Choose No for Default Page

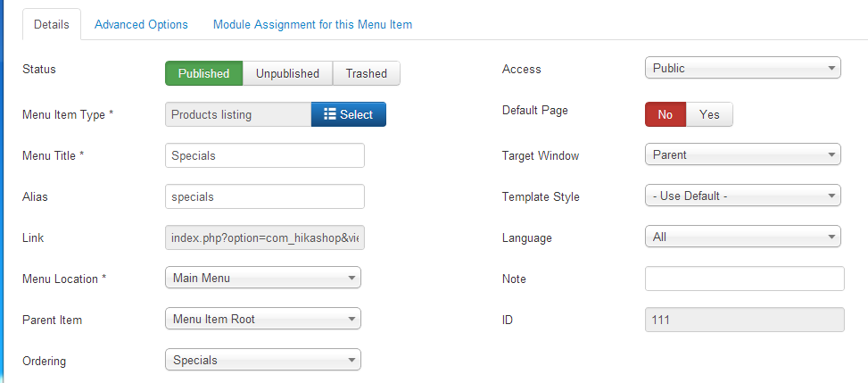pyautogui.click(x=665, y=114)
